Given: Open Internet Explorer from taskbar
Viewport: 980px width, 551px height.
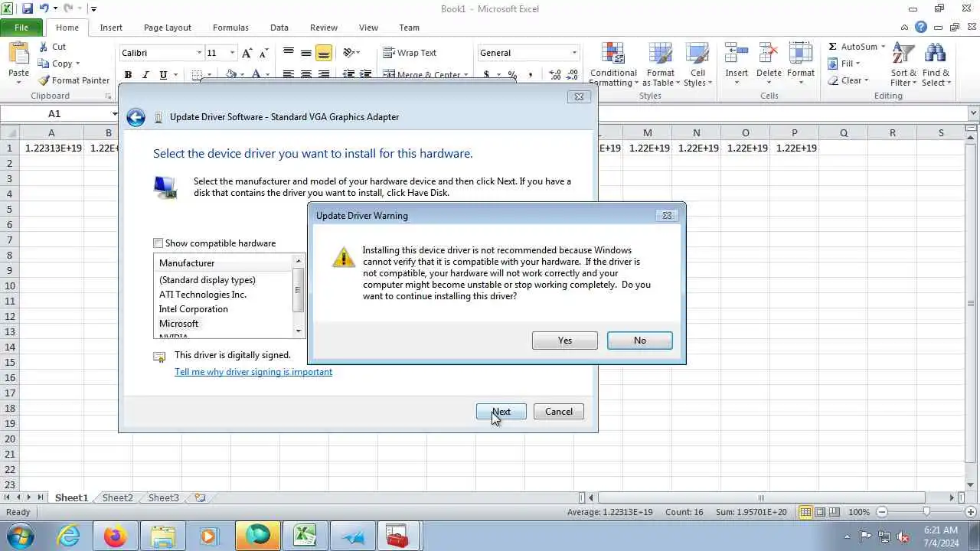Looking at the screenshot, I should [69, 536].
